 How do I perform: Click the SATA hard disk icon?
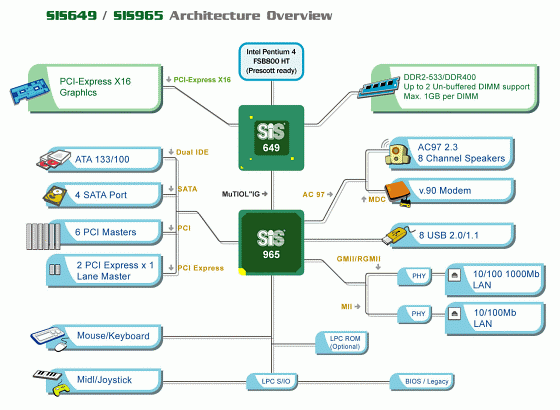click(x=55, y=196)
